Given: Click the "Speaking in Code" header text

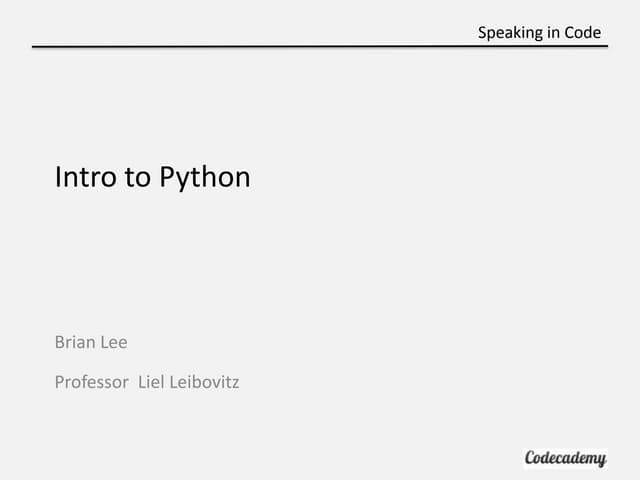Looking at the screenshot, I should 539,32.
